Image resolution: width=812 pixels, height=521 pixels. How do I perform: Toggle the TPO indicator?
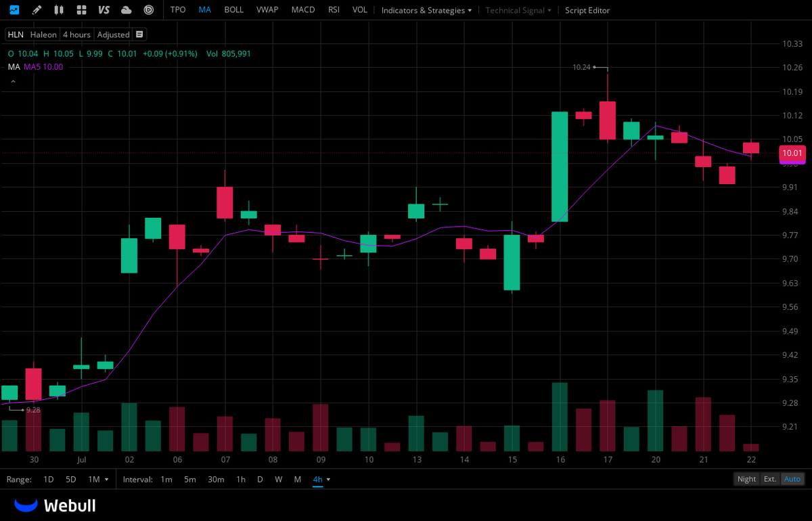(178, 10)
